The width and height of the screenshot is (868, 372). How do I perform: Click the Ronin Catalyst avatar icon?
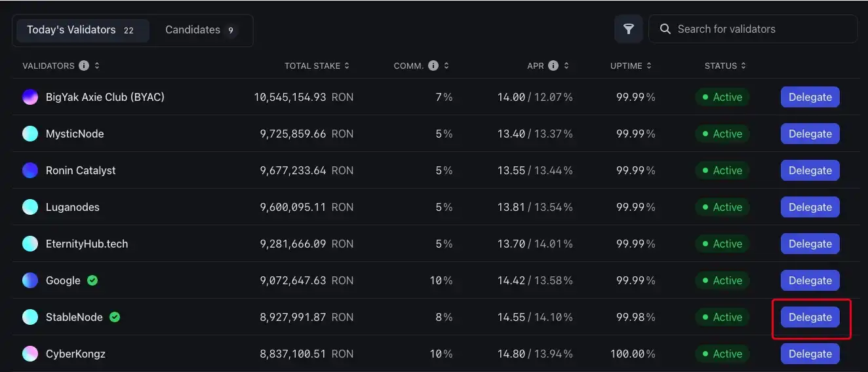[30, 170]
